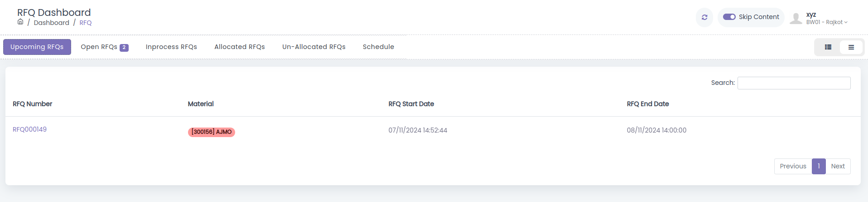Switch to compact rows view icon
The width and height of the screenshot is (868, 202).
click(x=851, y=47)
